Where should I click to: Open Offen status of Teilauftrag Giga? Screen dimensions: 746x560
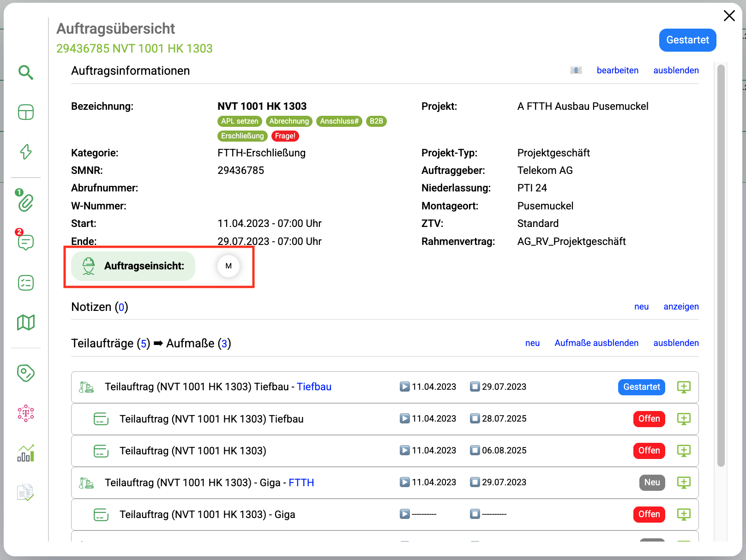(649, 514)
